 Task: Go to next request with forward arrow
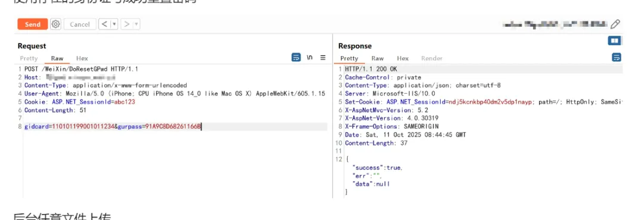(126, 24)
